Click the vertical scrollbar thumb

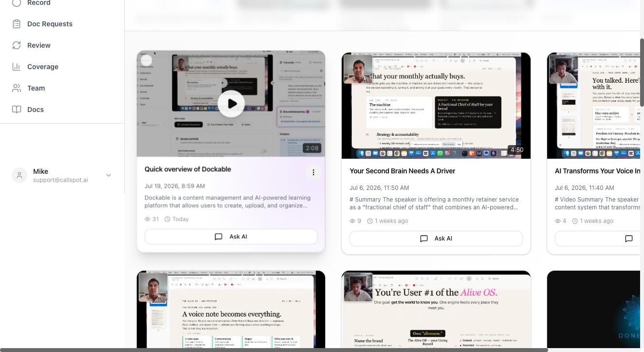click(x=642, y=72)
